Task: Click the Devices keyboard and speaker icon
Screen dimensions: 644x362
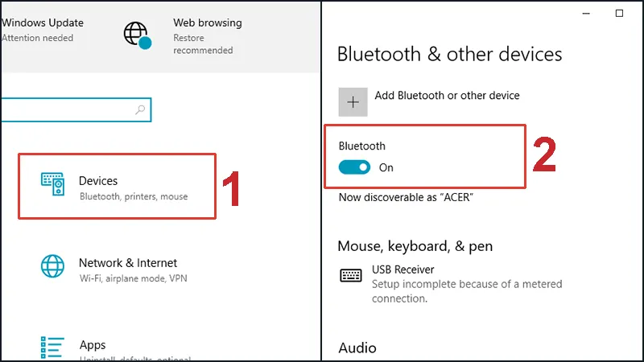Action: [53, 184]
